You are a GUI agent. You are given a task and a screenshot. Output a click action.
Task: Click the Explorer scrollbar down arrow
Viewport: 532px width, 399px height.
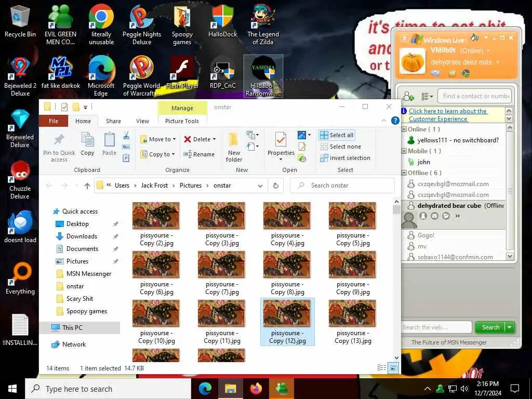396,357
